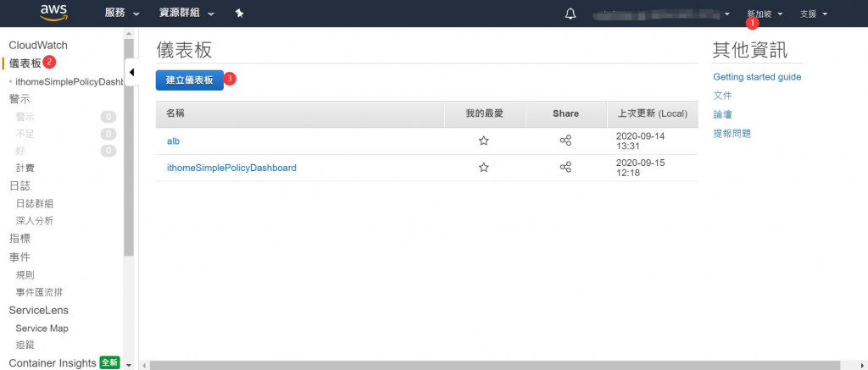Open 事件匯流排 in the sidebar
Image resolution: width=868 pixels, height=370 pixels.
(39, 292)
